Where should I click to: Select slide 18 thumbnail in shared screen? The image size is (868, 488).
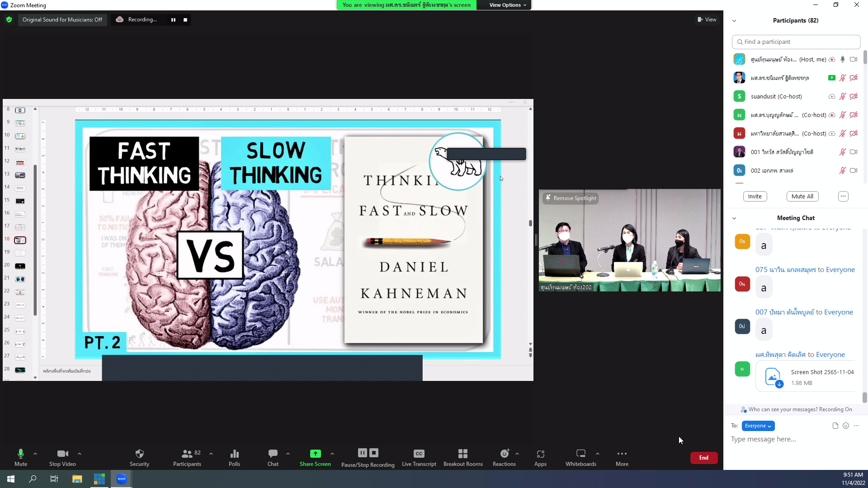coord(20,240)
